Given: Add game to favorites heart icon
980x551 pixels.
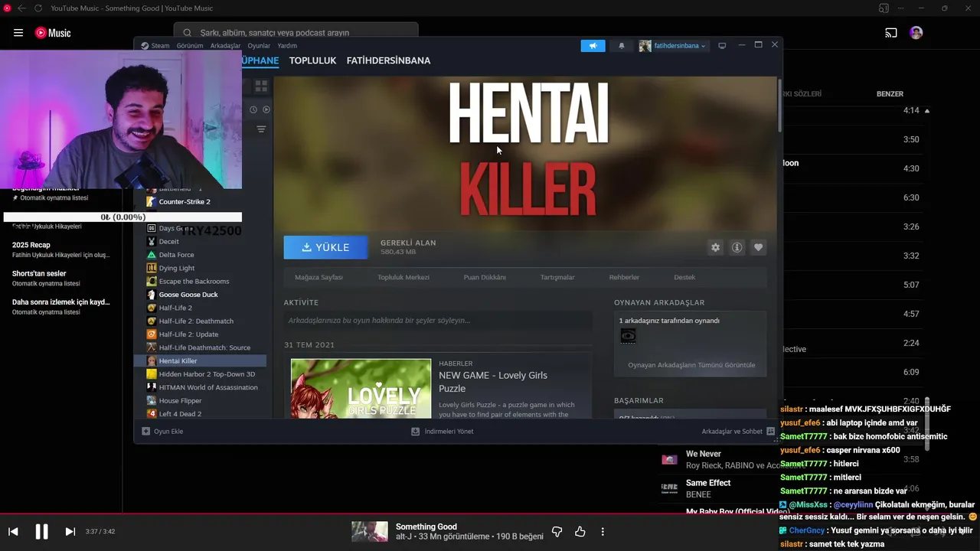Looking at the screenshot, I should coord(758,248).
